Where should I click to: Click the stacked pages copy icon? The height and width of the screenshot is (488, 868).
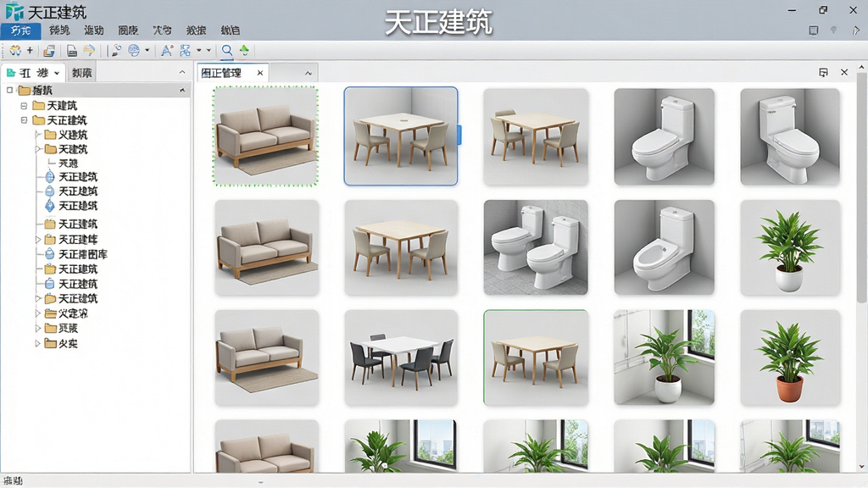pyautogui.click(x=49, y=51)
